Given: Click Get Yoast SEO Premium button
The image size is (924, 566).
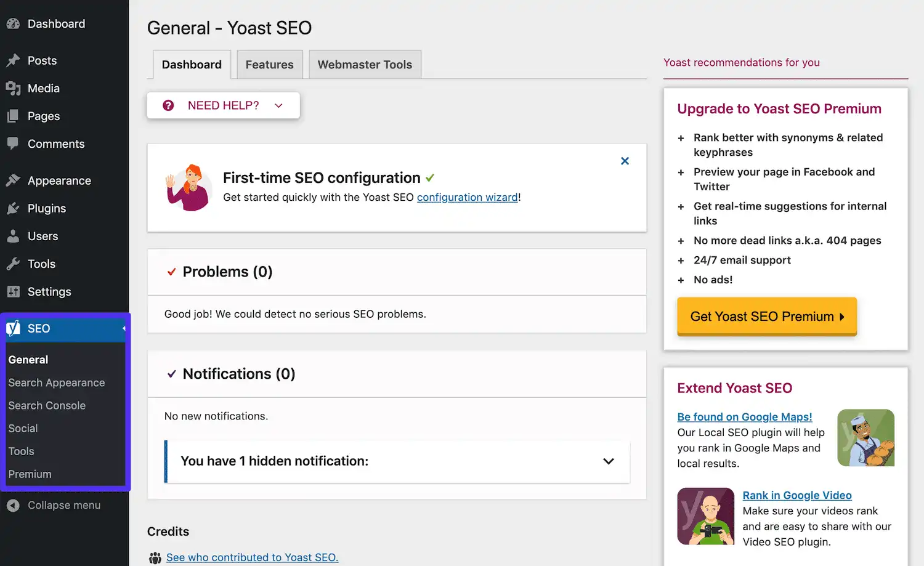Looking at the screenshot, I should point(766,316).
